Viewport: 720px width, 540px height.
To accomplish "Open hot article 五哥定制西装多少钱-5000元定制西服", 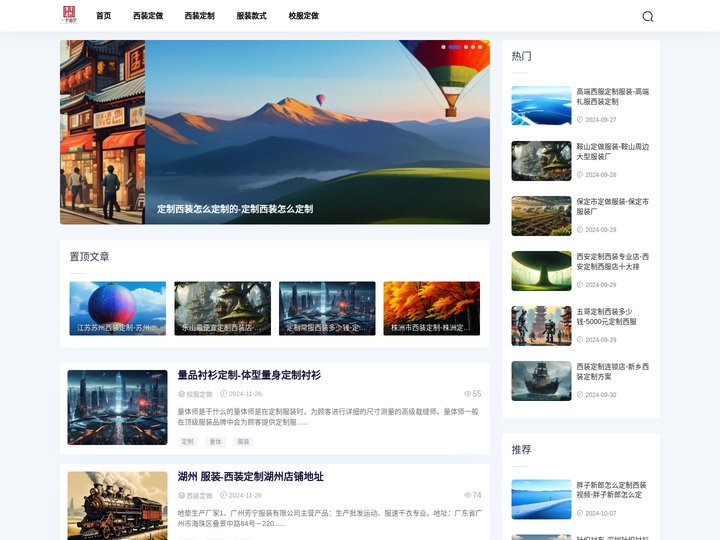I will point(607,316).
